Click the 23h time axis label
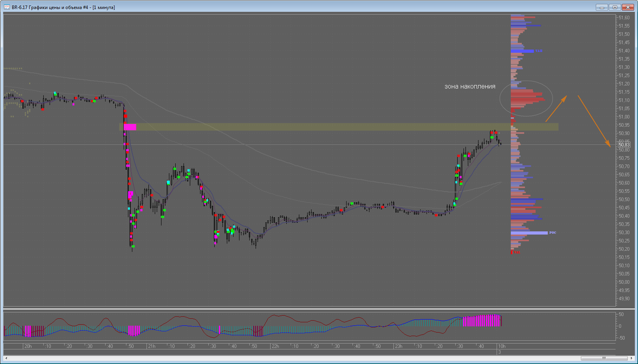638x364 pixels. pos(399,346)
